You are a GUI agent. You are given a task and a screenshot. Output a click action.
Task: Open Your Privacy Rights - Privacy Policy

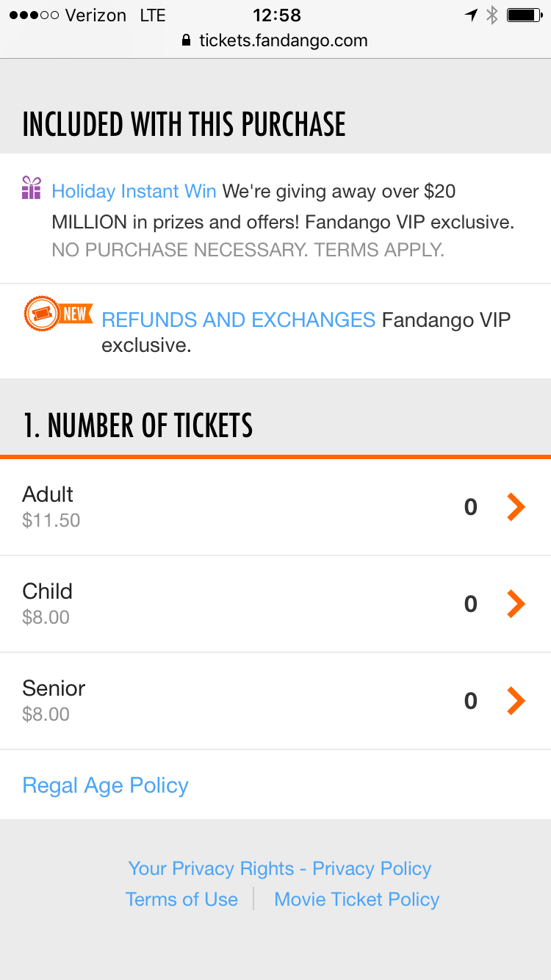tap(279, 868)
